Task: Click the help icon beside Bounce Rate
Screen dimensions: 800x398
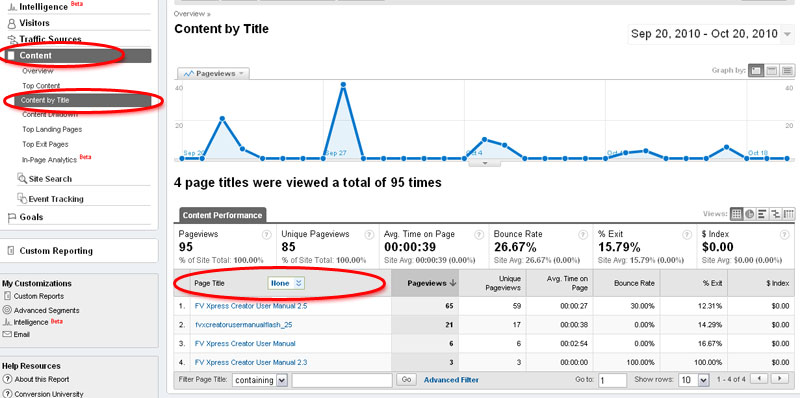Action: [582, 235]
